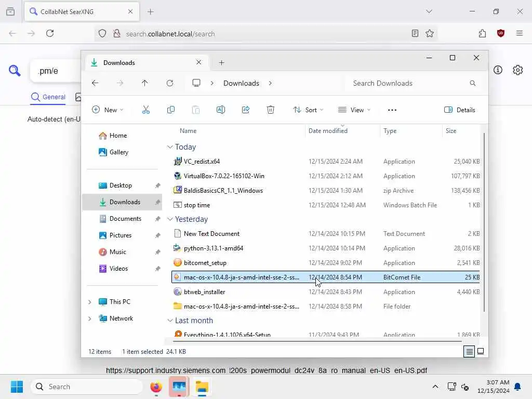This screenshot has height=399, width=532.
Task: Open the Sort dropdown menu
Action: click(x=308, y=110)
